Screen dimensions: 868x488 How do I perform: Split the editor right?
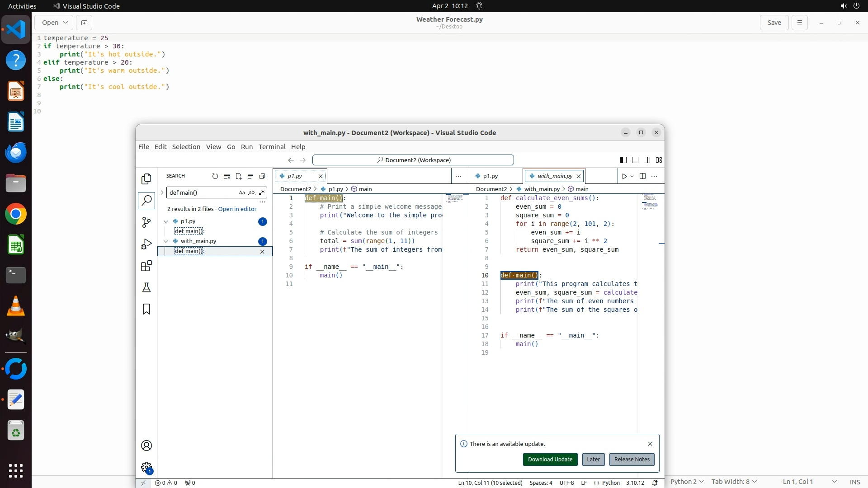(x=642, y=176)
